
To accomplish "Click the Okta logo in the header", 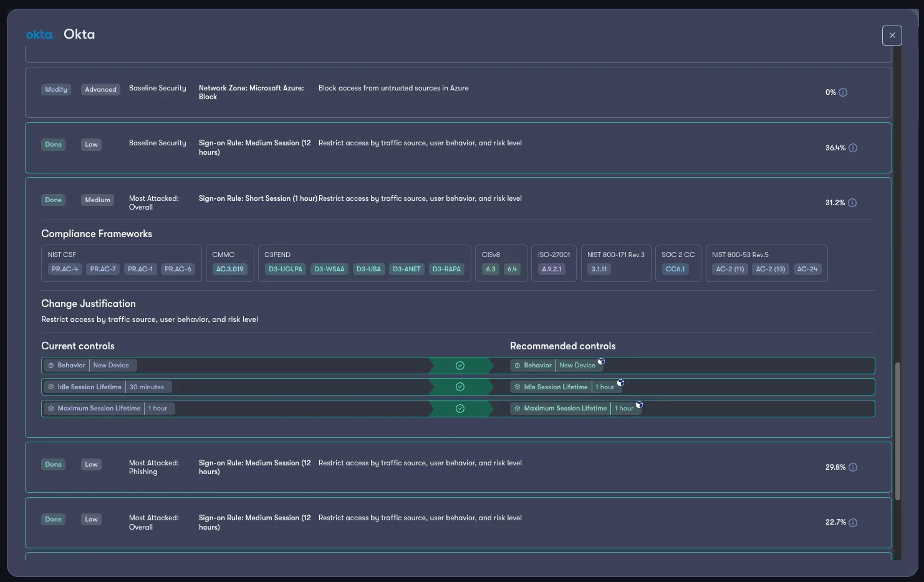I will [x=39, y=34].
